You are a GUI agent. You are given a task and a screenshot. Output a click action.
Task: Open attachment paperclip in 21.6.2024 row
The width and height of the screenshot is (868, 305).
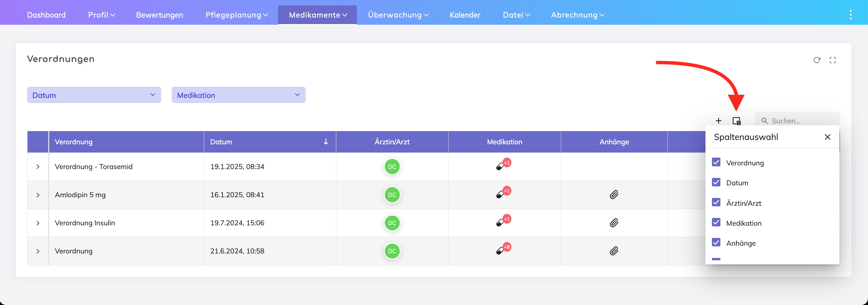coord(614,251)
